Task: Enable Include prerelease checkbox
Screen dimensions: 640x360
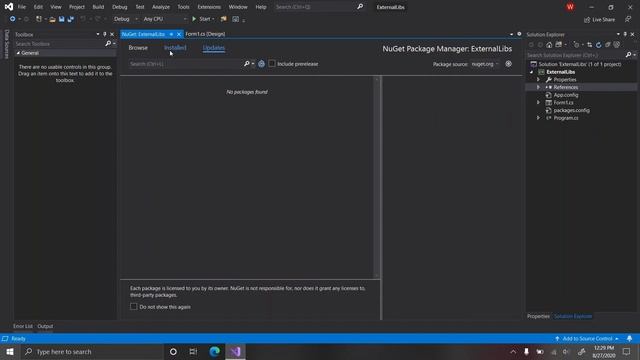Action: (272, 64)
